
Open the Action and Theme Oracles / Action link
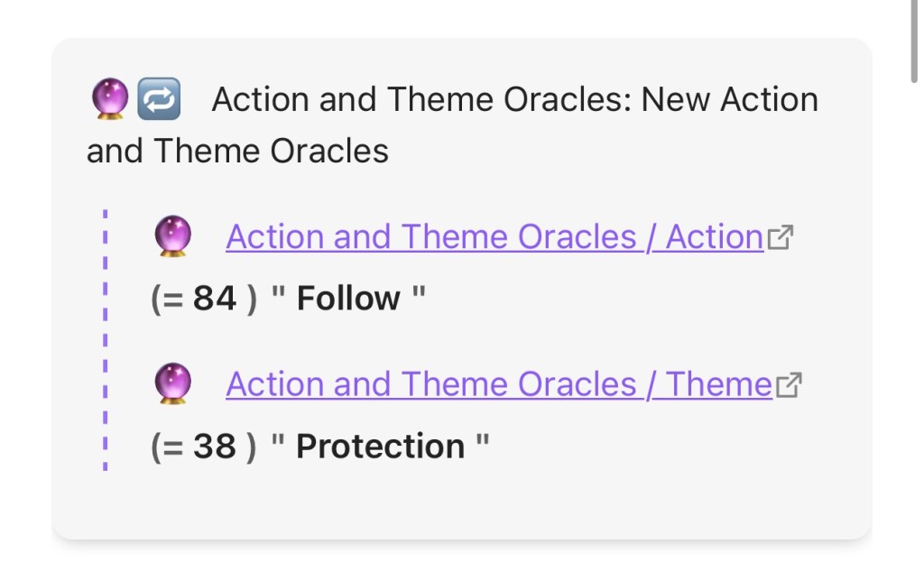494,237
